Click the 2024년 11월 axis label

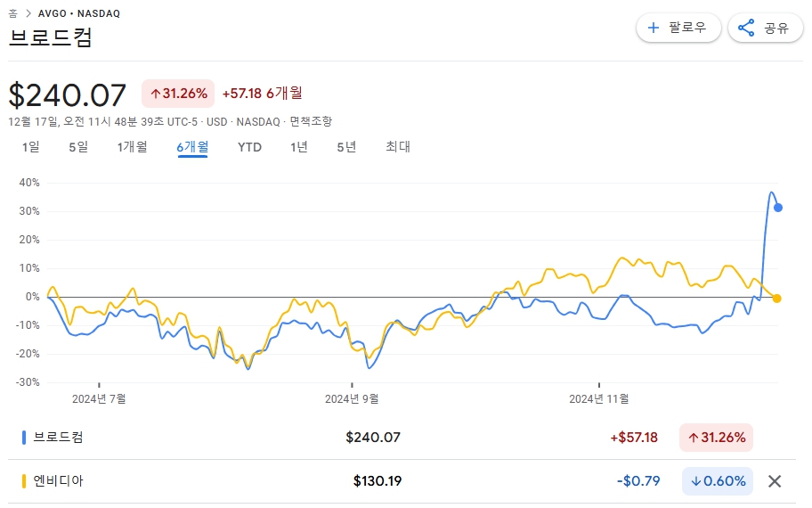point(599,398)
